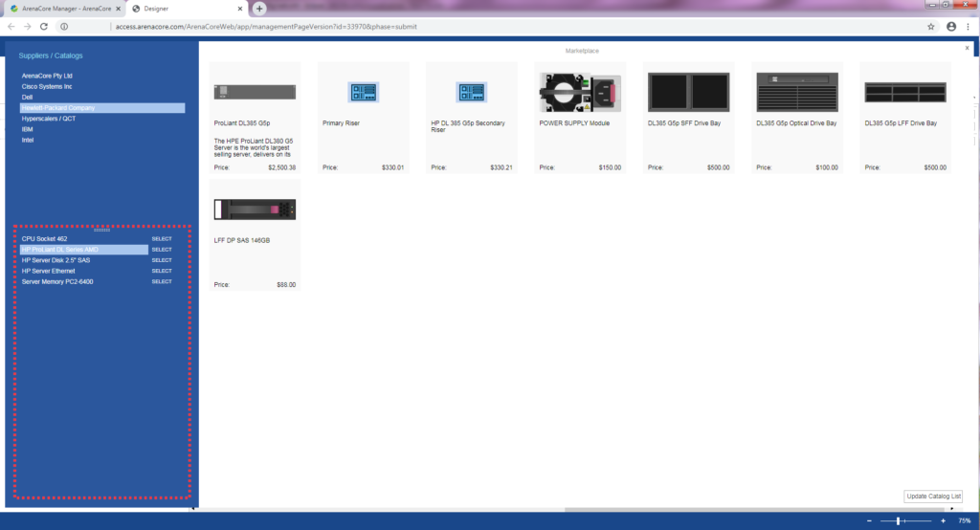Select ArenaCore Pty Ltd supplier
This screenshot has width=980, height=530.
[47, 76]
